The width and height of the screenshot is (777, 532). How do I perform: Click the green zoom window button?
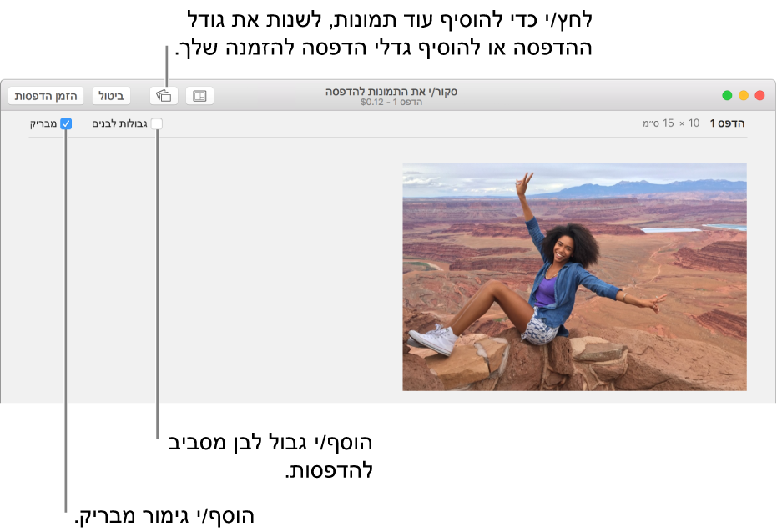tap(727, 95)
